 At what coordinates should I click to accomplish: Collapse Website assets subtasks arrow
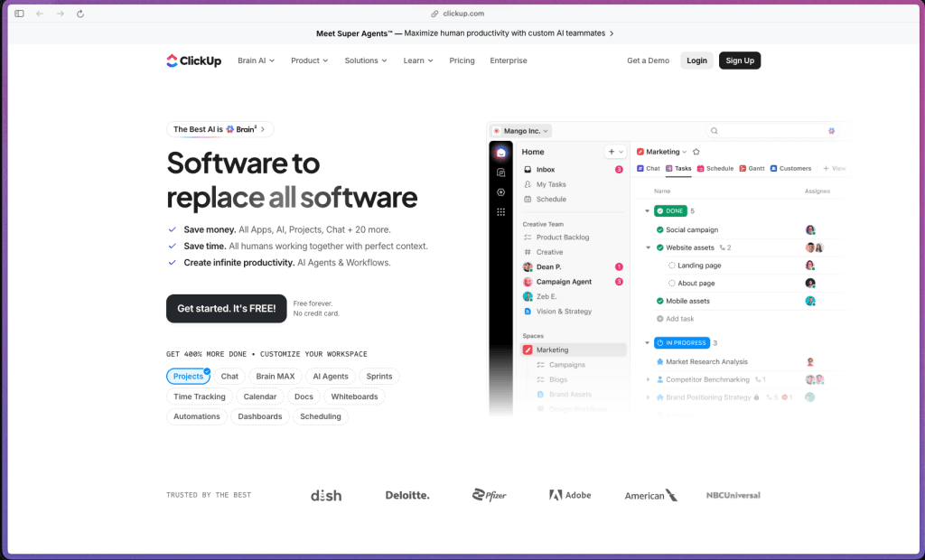click(x=649, y=247)
